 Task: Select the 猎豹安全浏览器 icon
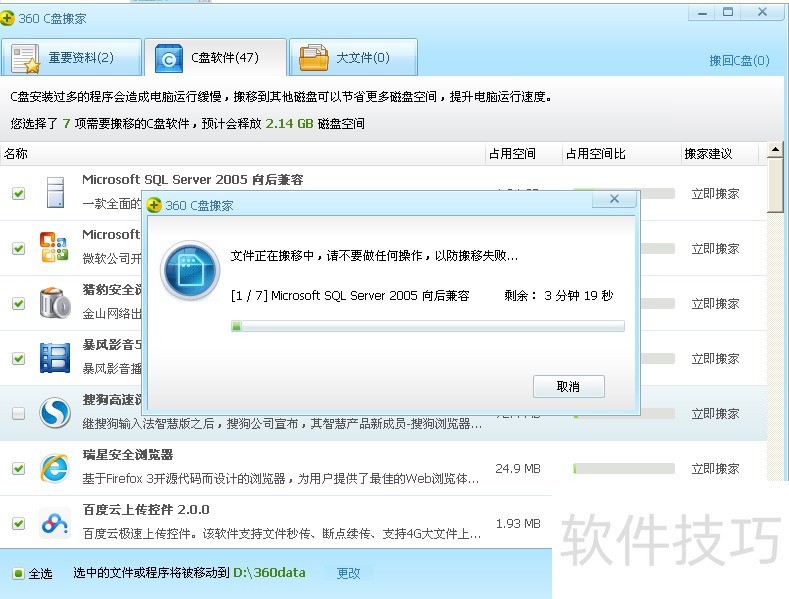54,302
